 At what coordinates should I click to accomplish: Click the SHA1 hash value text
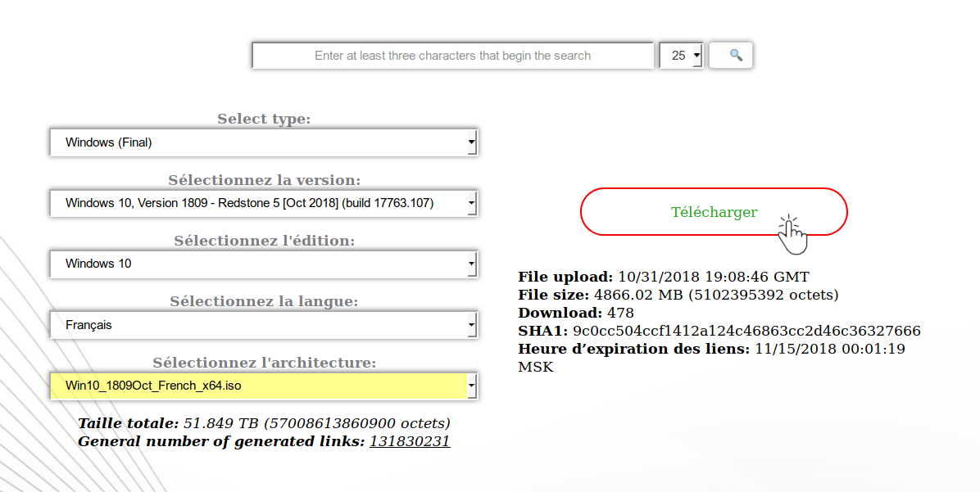[x=746, y=330]
